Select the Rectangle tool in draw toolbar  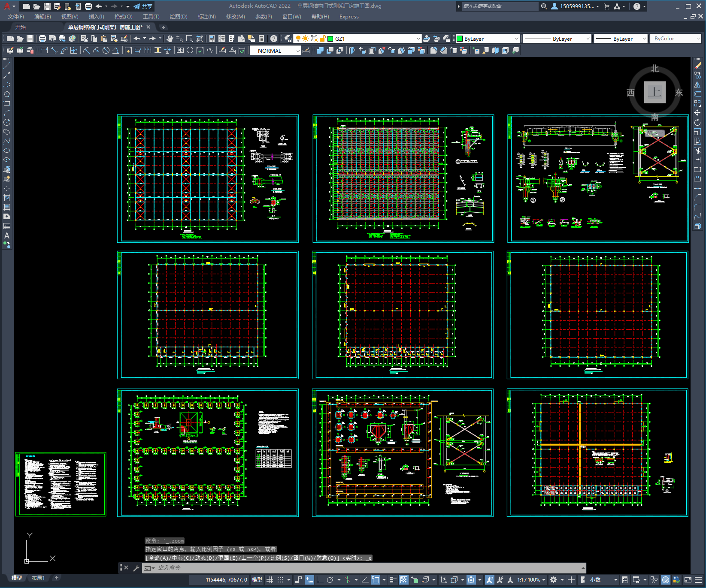pyautogui.click(x=7, y=103)
